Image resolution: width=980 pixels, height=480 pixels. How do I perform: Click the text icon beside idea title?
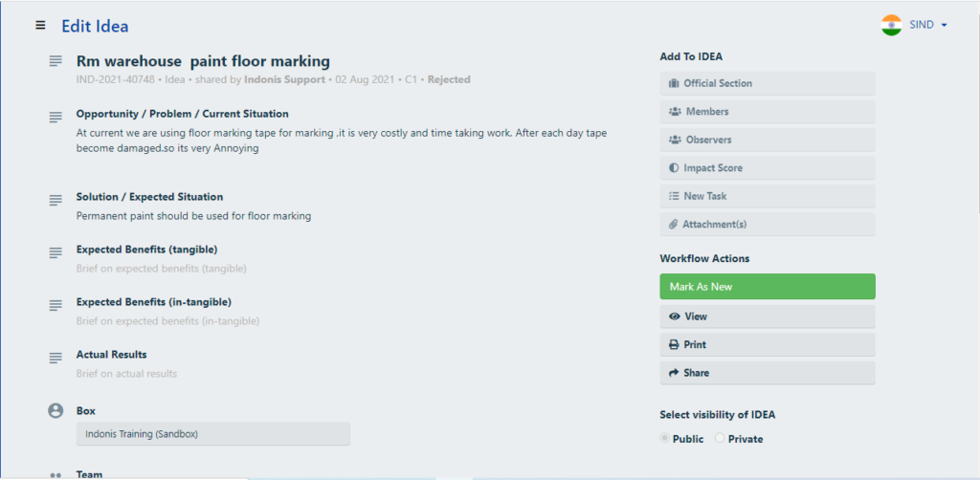pos(56,60)
